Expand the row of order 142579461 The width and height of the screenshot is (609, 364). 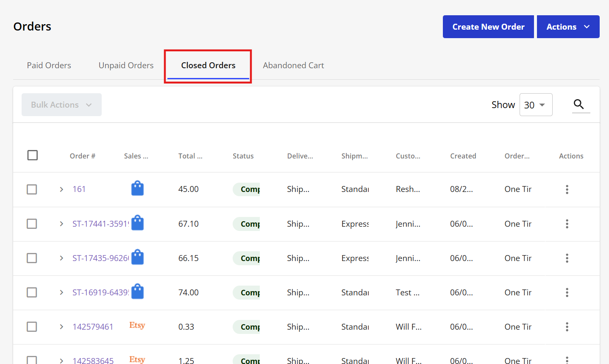(61, 327)
